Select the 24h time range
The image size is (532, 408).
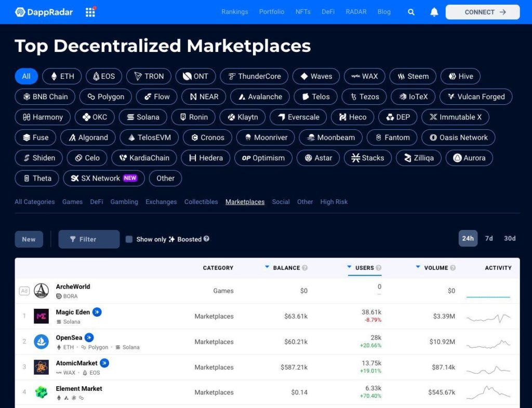pyautogui.click(x=468, y=238)
